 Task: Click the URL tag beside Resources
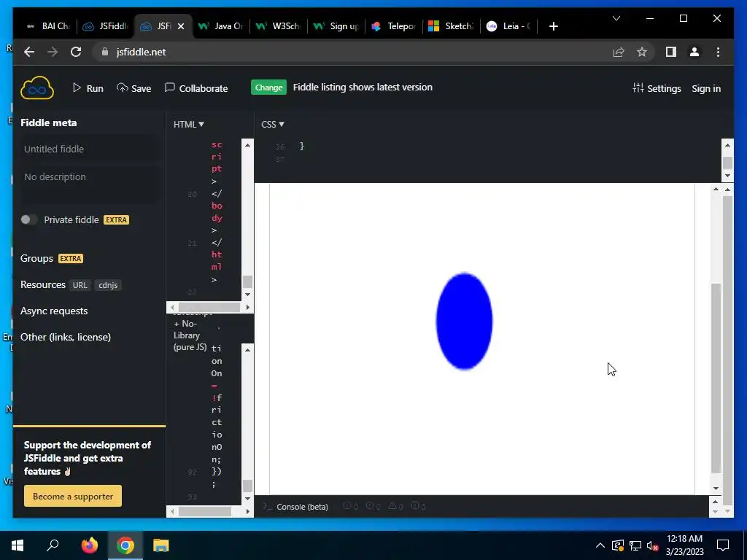tap(80, 285)
